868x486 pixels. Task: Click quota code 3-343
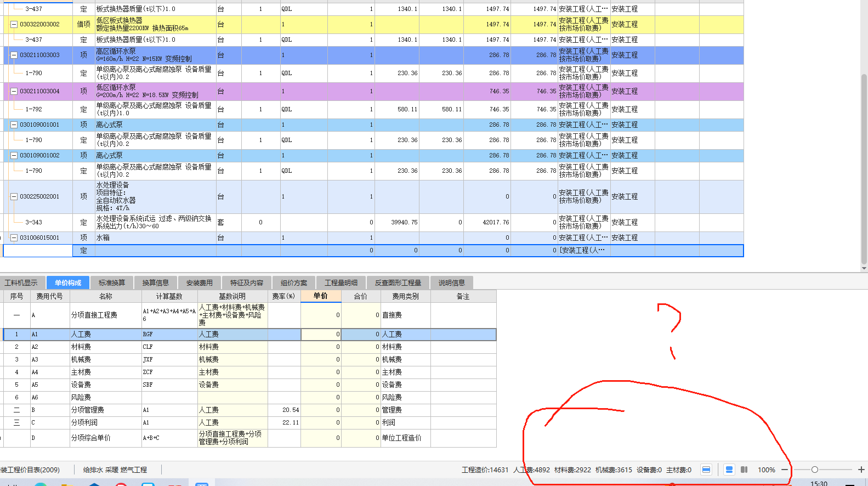click(33, 222)
